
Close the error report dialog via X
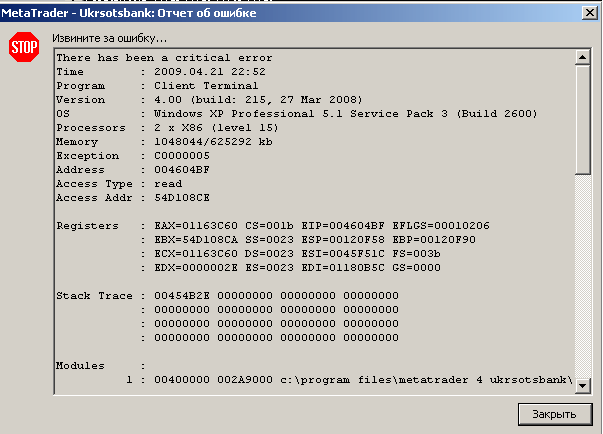(x=590, y=13)
